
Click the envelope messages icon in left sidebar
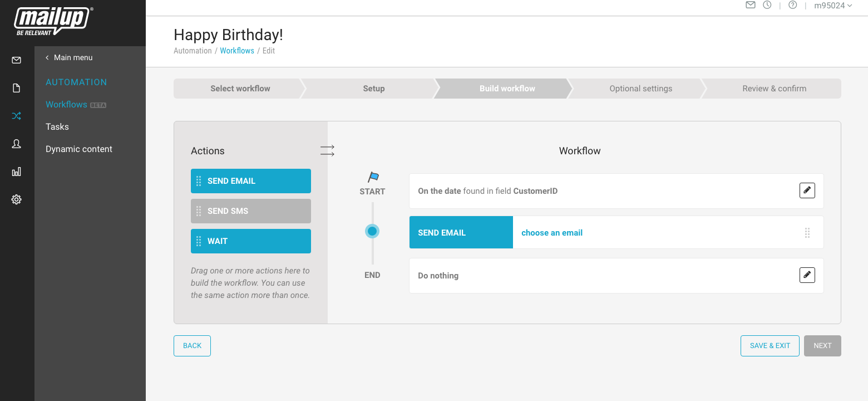17,60
